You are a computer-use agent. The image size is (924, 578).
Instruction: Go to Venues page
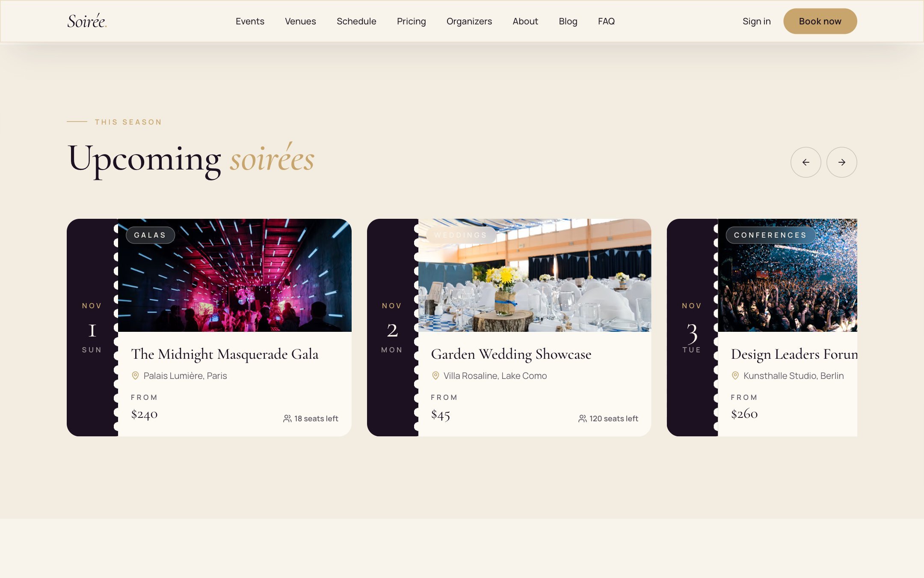coord(300,21)
